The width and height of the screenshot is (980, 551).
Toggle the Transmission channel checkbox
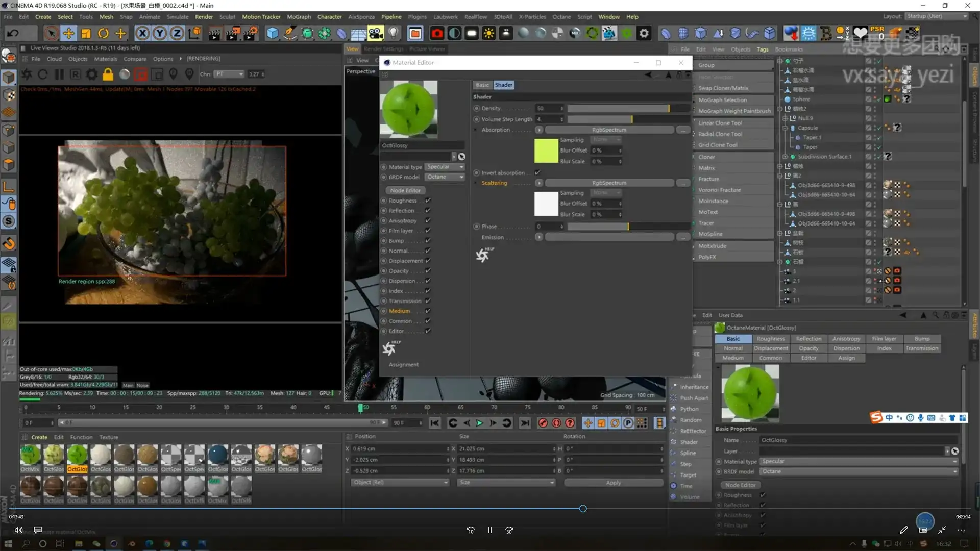(428, 300)
